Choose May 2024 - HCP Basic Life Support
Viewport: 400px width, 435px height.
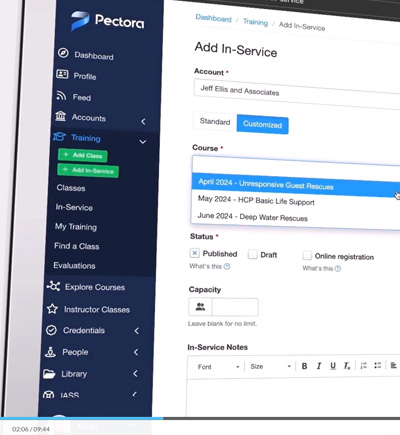295,201
